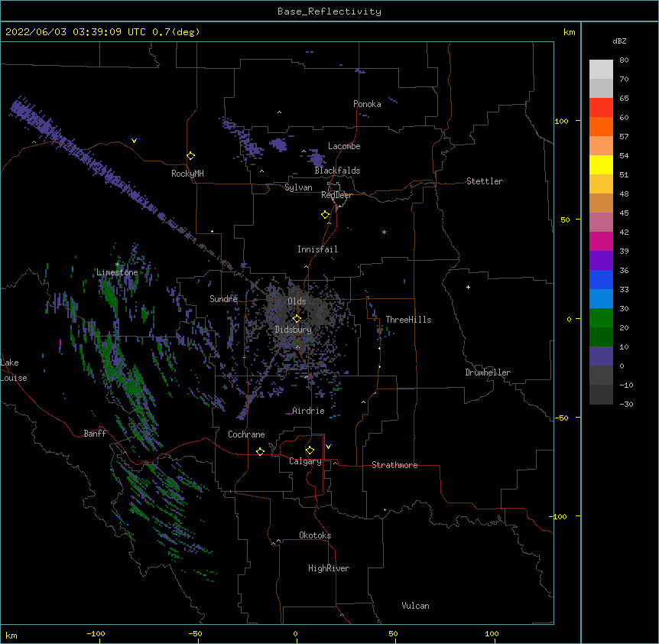Screen dimensions: 659x644
Task: Click the Lake Louise label at left edge
Action: [14, 370]
